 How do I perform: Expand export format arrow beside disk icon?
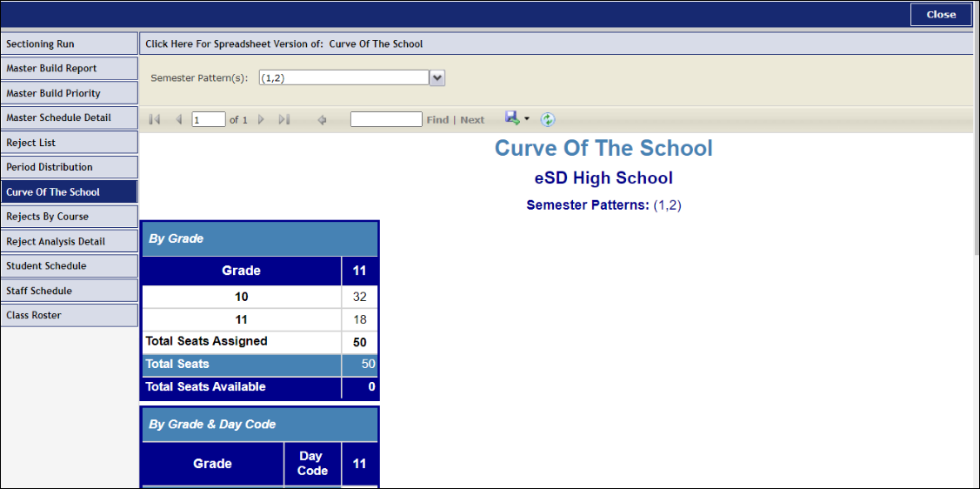pyautogui.click(x=527, y=119)
